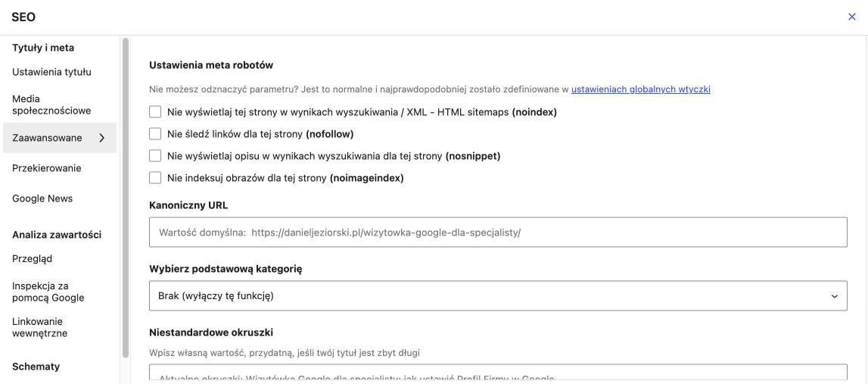
Task: Select the Zaawansowane tab
Action: point(60,138)
